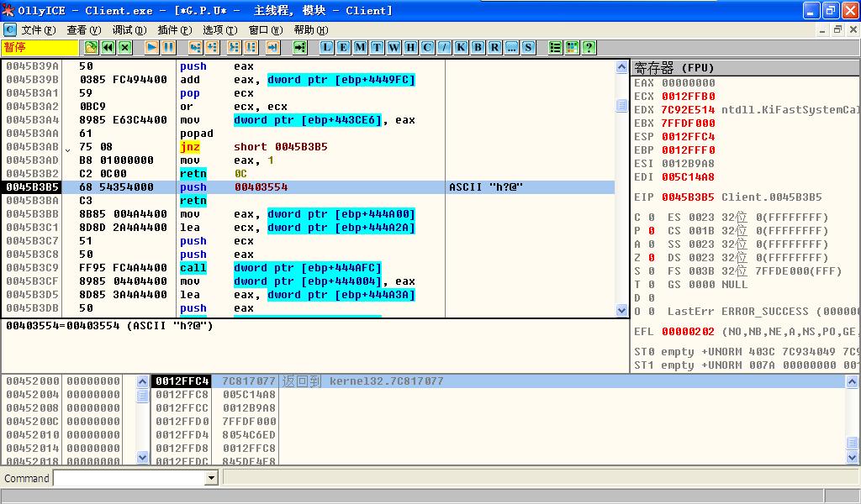Toggle the S flag value
This screenshot has width=861, height=504.
[x=652, y=271]
